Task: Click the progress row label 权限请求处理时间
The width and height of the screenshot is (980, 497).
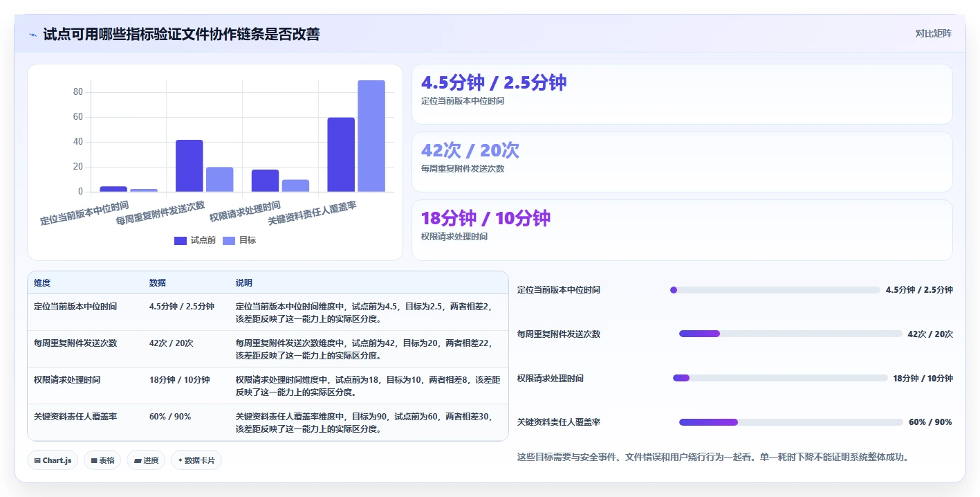Action: (551, 378)
